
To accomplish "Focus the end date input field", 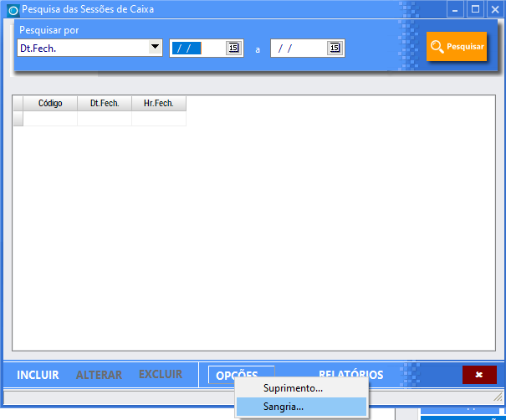I will (x=299, y=48).
